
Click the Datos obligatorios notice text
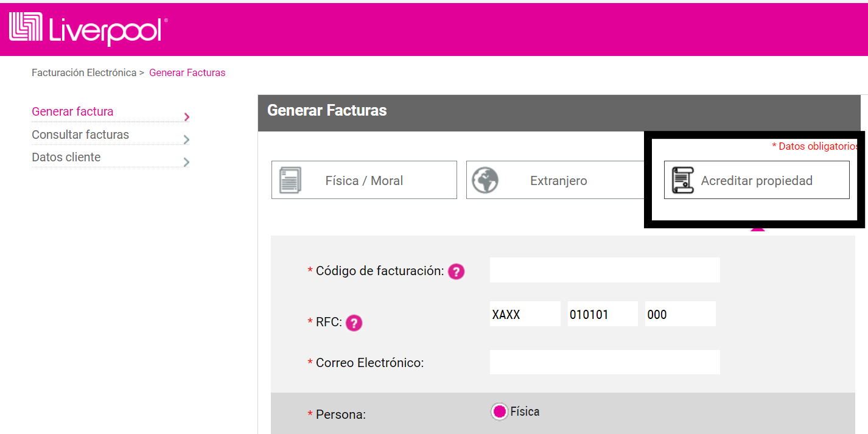pos(815,146)
